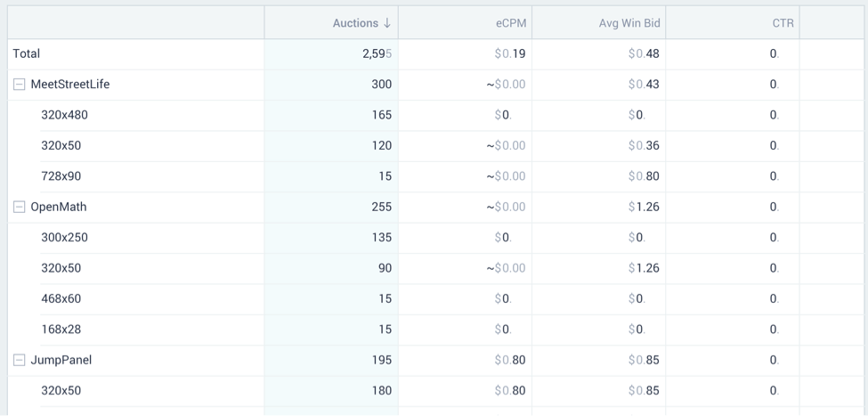Collapse the OpenMath group

pyautogui.click(x=19, y=207)
